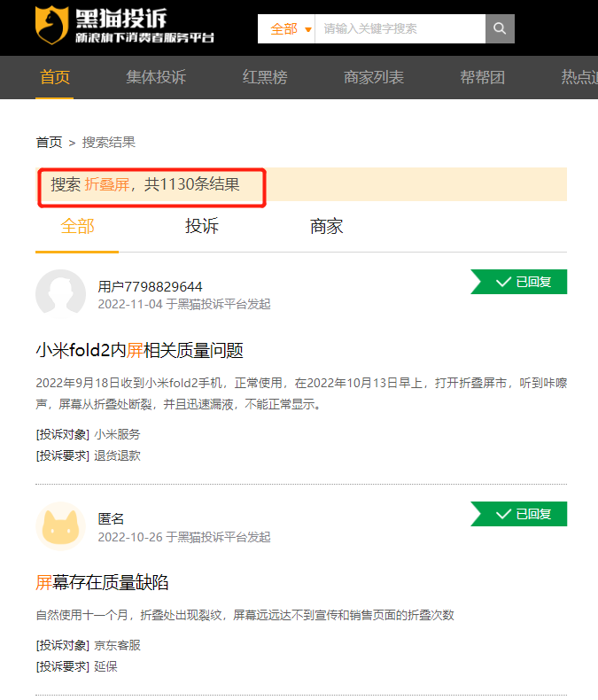598x700 pixels.
Task: Open complaint titled 小米fold2内屏相关质量问题
Action: point(139,351)
